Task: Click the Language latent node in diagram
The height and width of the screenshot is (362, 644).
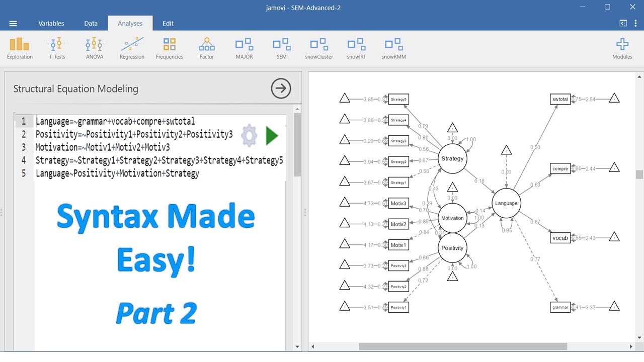Action: pyautogui.click(x=506, y=203)
